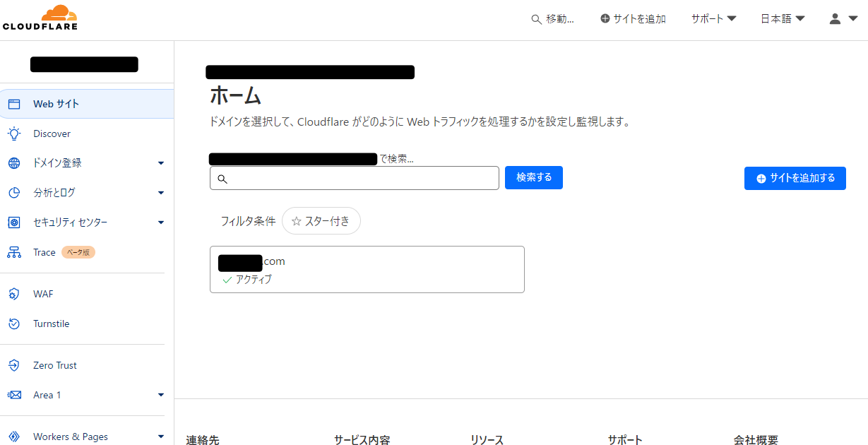The height and width of the screenshot is (445, 868).
Task: Click the 会社概要 footer heading
Action: pos(756,440)
